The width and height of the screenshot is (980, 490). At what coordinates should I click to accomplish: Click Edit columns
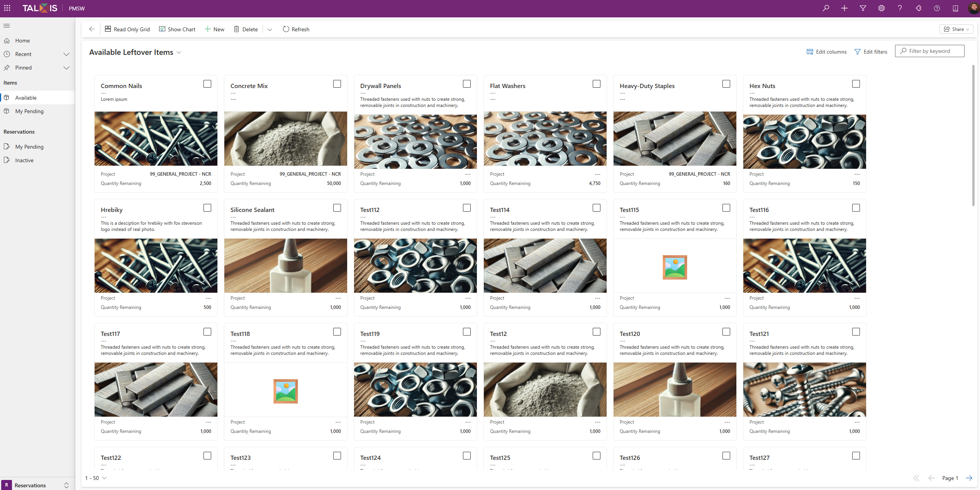[x=826, y=52]
